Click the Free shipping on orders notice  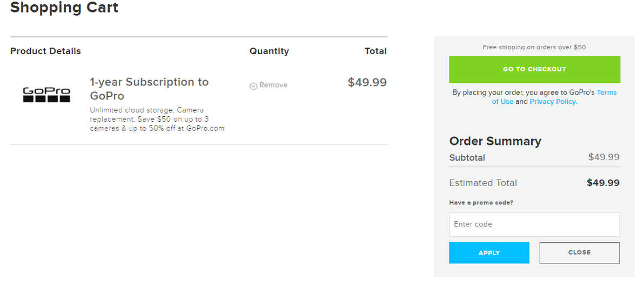pos(534,47)
